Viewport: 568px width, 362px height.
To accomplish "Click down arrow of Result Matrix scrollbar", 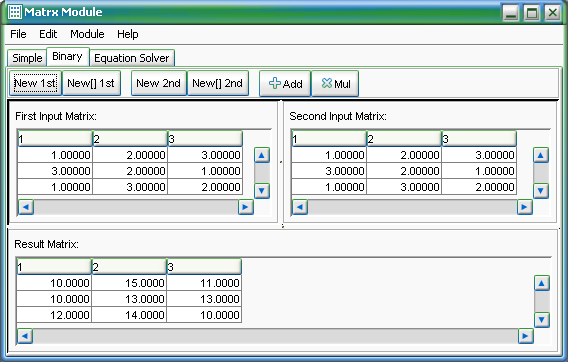I will 542,320.
